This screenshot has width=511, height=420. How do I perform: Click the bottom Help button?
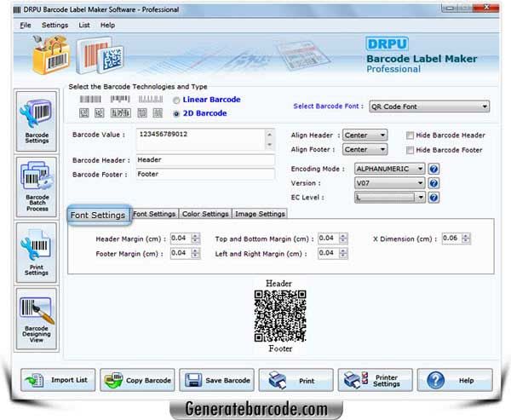pos(455,380)
